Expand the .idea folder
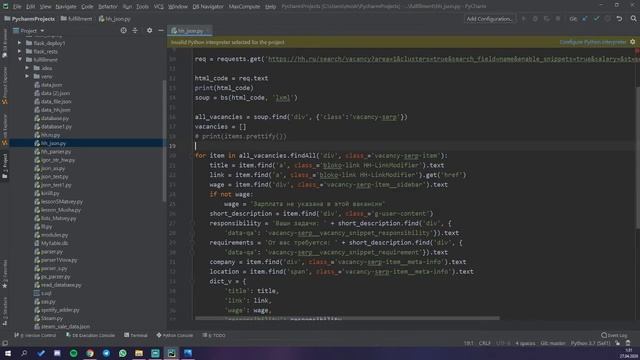Screen dimensions: 640x360 click(27, 68)
